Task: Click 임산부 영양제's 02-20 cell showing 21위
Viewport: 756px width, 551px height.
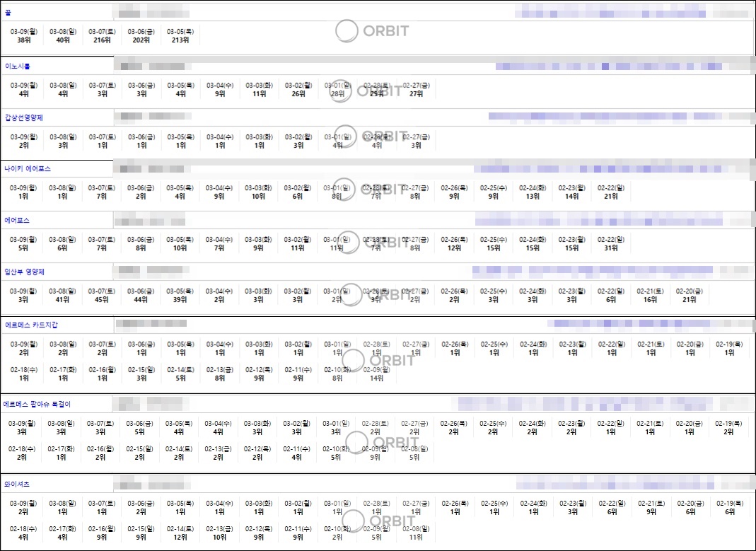Action: [689, 296]
